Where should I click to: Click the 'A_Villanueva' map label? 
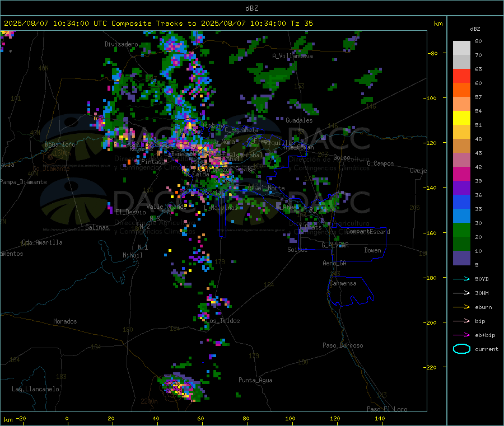[x=292, y=56]
